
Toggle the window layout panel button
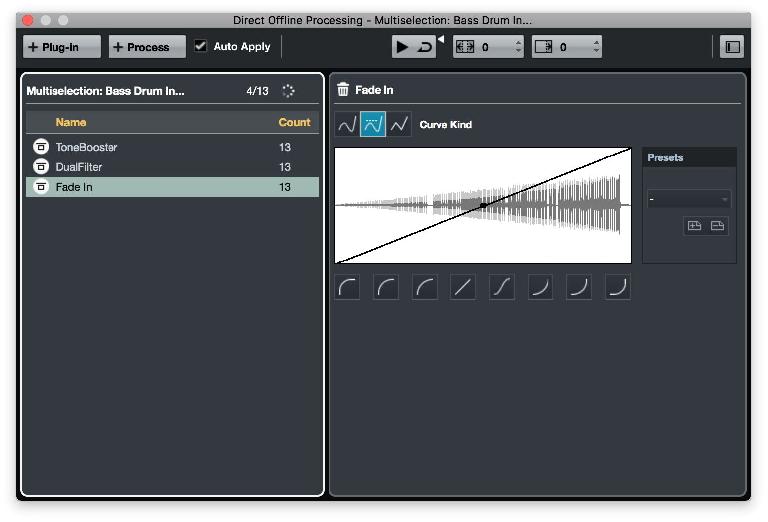pos(732,47)
